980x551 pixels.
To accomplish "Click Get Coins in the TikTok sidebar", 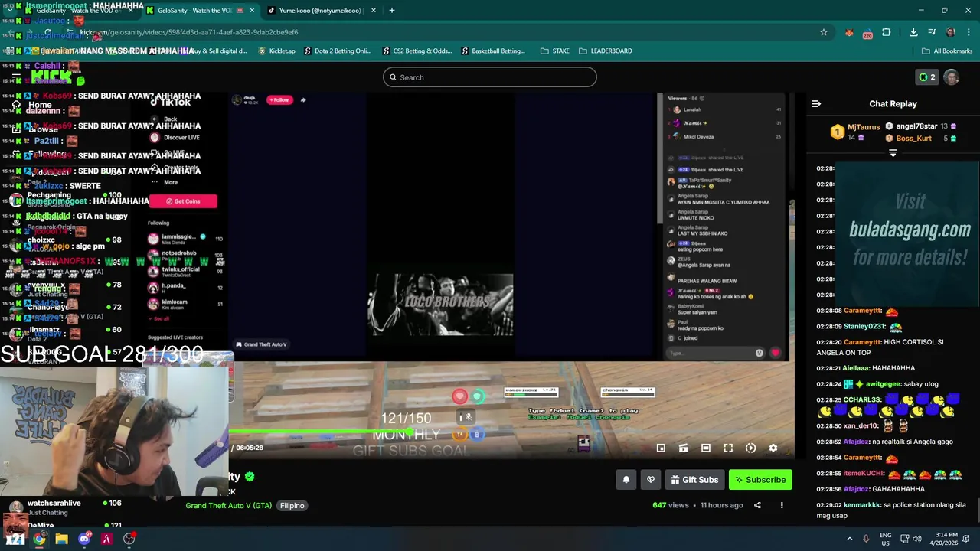I will (x=182, y=201).
